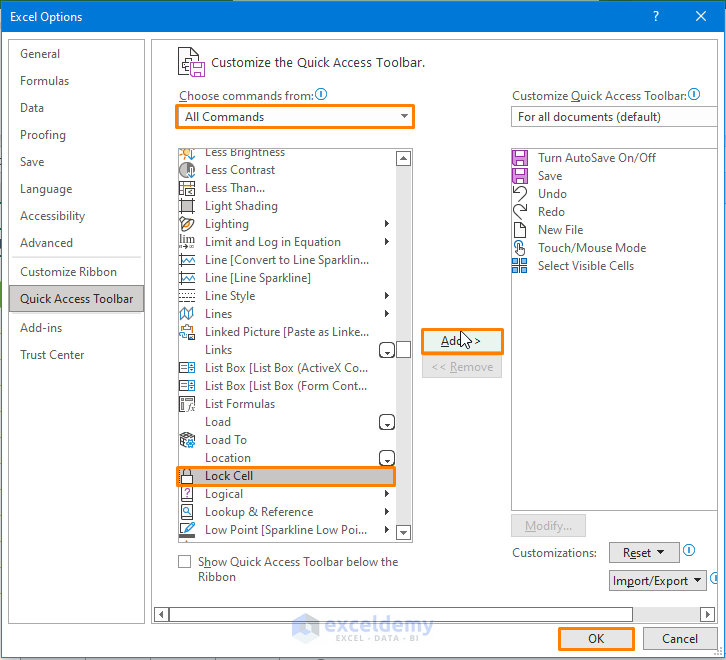Click the Sparkline Low Point icon
The height and width of the screenshot is (660, 726).
click(187, 530)
